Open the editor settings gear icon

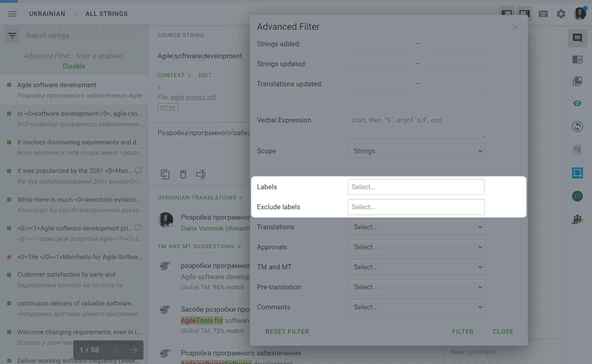tap(561, 14)
